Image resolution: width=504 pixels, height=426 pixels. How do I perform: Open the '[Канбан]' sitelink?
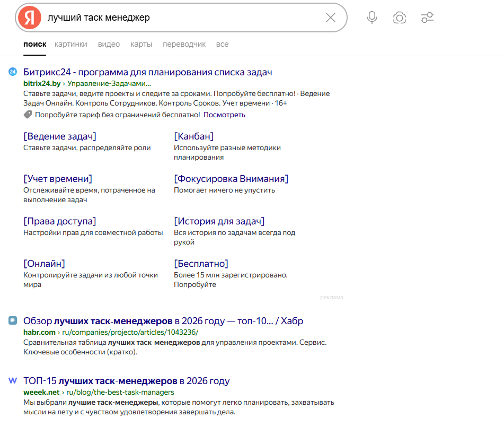pos(194,136)
